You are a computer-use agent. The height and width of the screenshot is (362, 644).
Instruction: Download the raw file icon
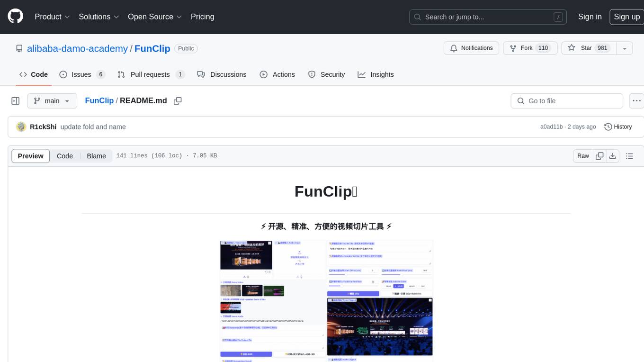613,156
